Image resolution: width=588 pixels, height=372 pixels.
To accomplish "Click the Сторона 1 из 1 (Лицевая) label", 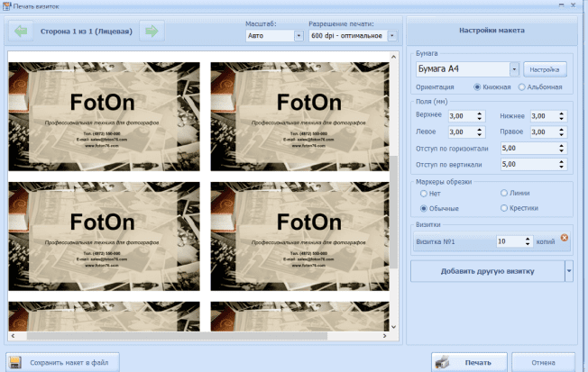I will point(87,32).
